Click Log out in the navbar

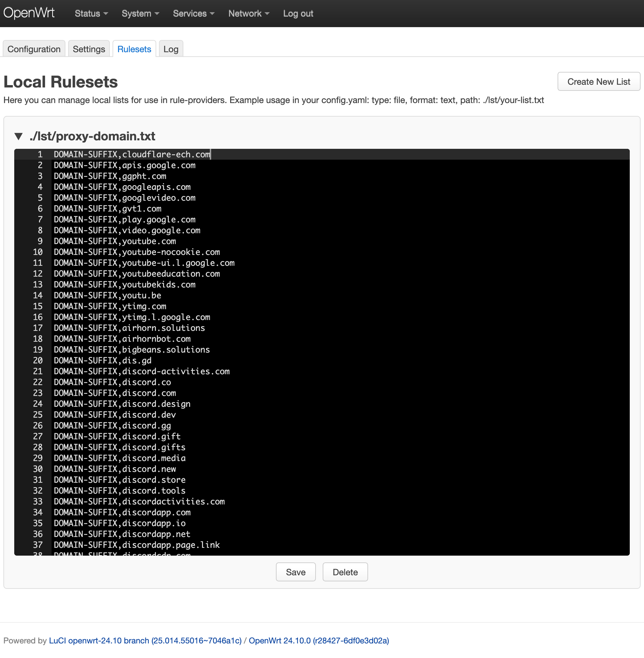point(298,14)
